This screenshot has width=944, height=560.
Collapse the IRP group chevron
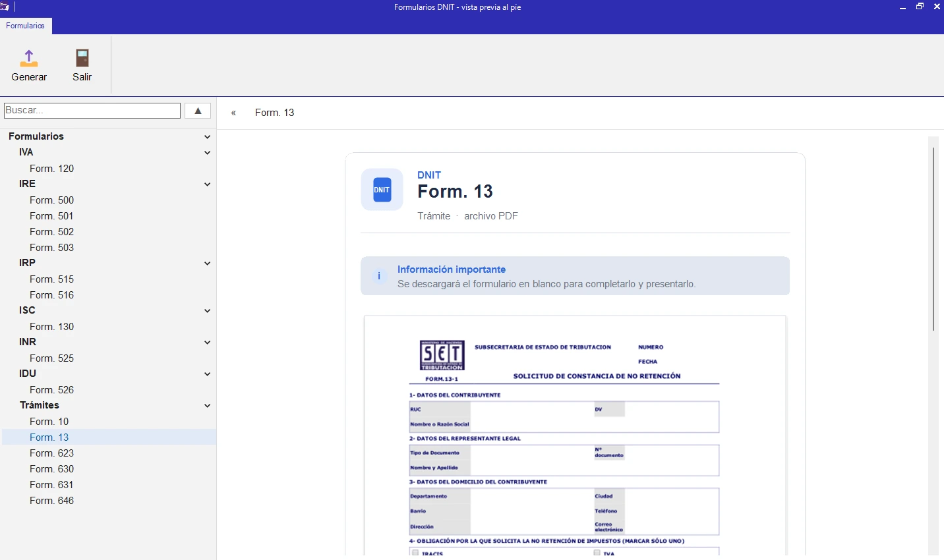pos(207,264)
